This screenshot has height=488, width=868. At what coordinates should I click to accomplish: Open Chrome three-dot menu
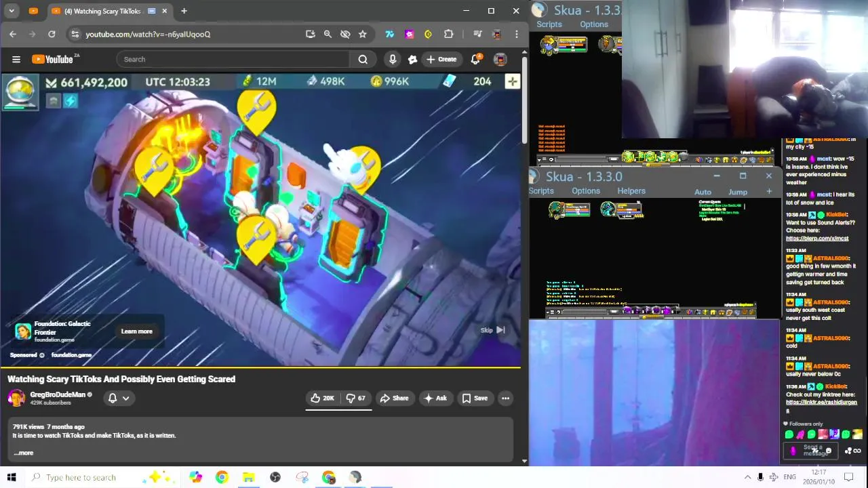point(517,34)
